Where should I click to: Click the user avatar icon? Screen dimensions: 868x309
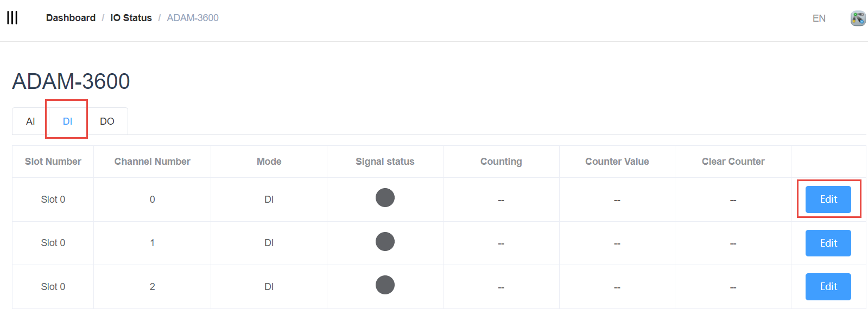pyautogui.click(x=858, y=18)
